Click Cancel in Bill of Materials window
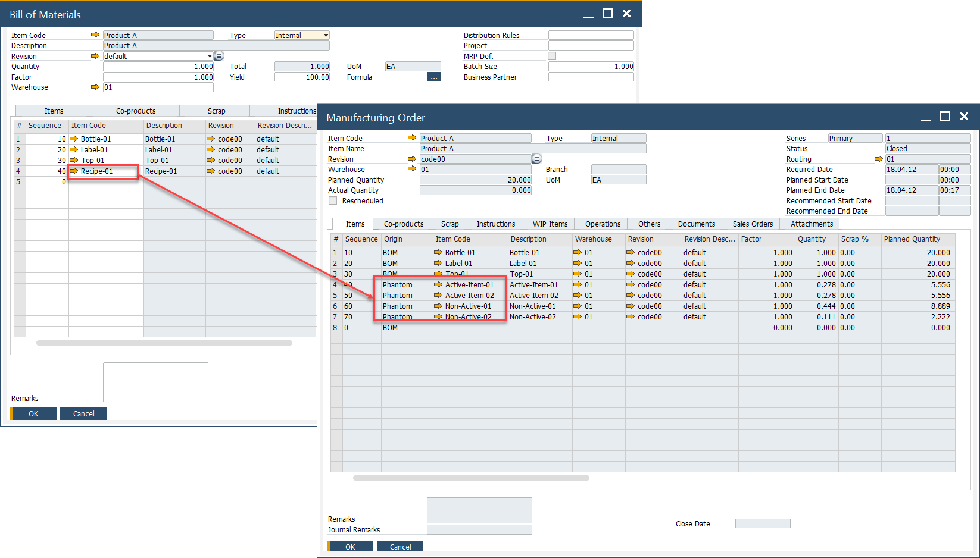The height and width of the screenshot is (558, 980). pos(83,413)
